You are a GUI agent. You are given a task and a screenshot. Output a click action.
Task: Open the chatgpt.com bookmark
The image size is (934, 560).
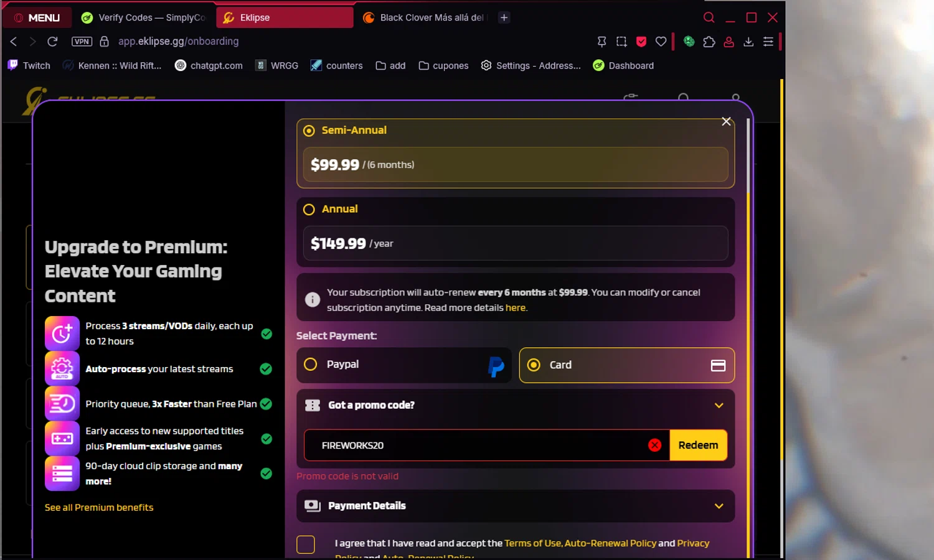pos(209,65)
